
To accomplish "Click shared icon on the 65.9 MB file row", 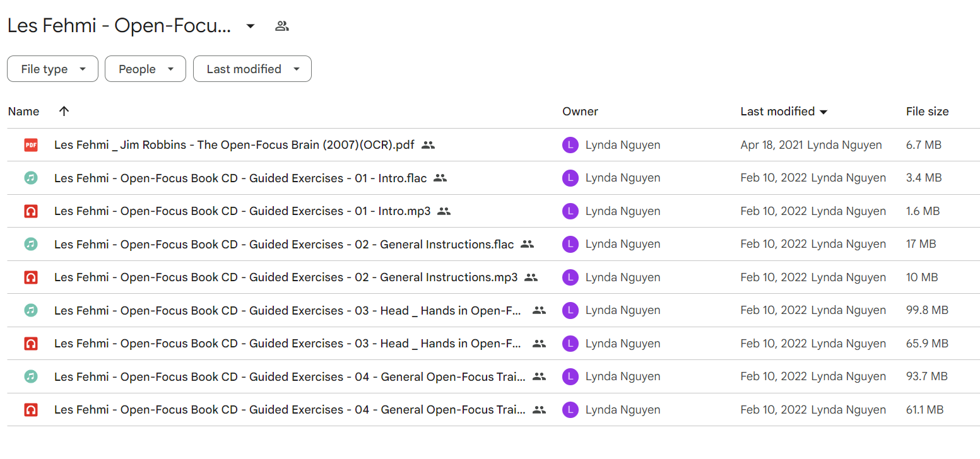I will [539, 344].
